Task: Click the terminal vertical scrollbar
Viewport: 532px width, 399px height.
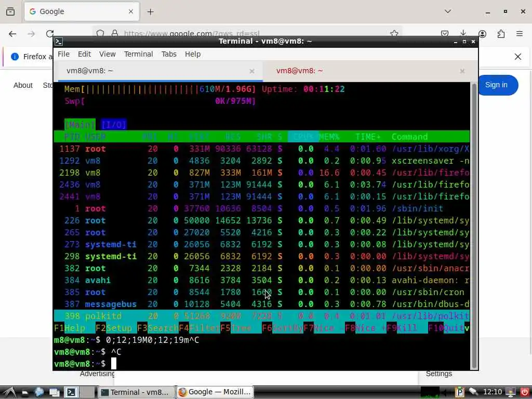Action: click(474, 225)
